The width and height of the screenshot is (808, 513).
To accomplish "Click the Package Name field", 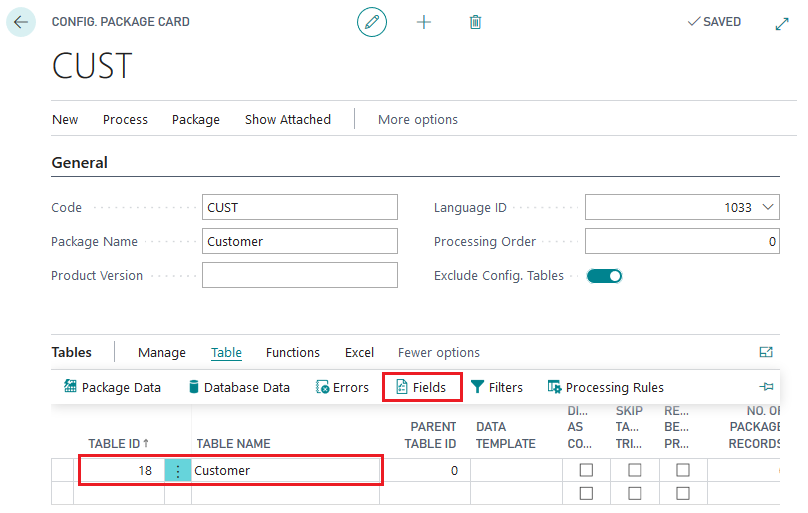I will [x=300, y=241].
